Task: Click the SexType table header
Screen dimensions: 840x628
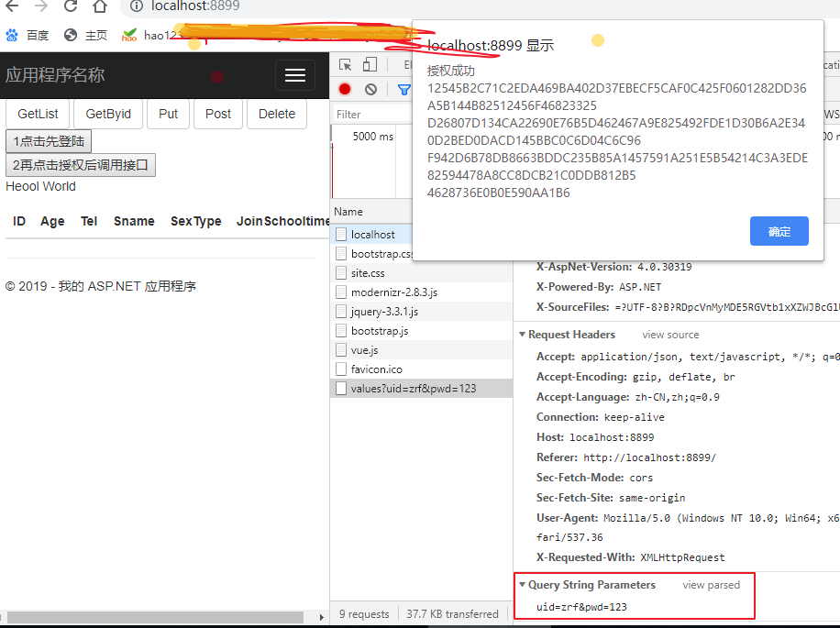Action: pos(195,221)
